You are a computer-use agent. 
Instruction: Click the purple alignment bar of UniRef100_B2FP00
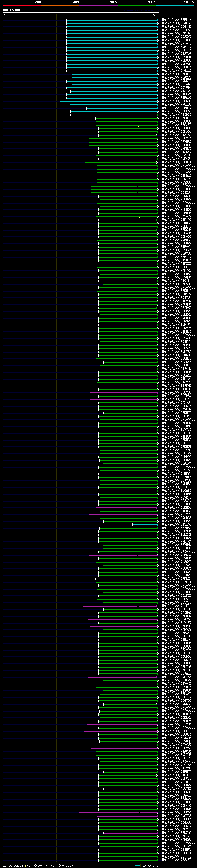coord(119,813)
